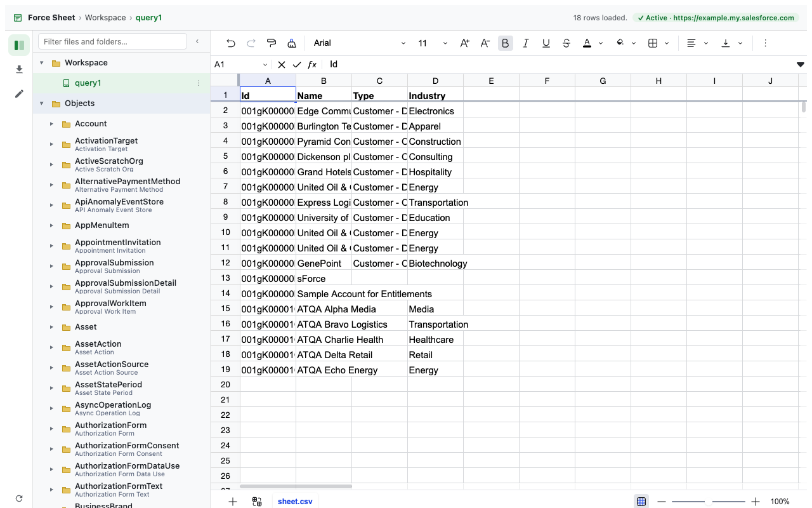Expand the ActivationTarget object

[52, 144]
